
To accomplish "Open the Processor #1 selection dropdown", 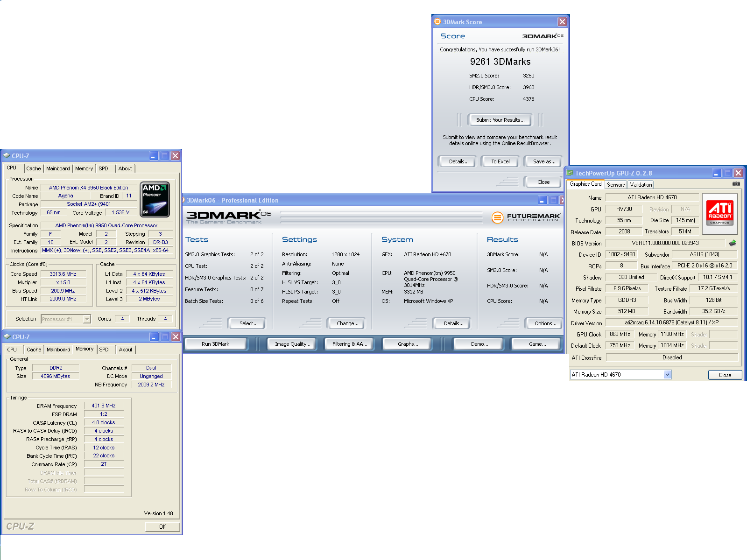I will pos(87,319).
